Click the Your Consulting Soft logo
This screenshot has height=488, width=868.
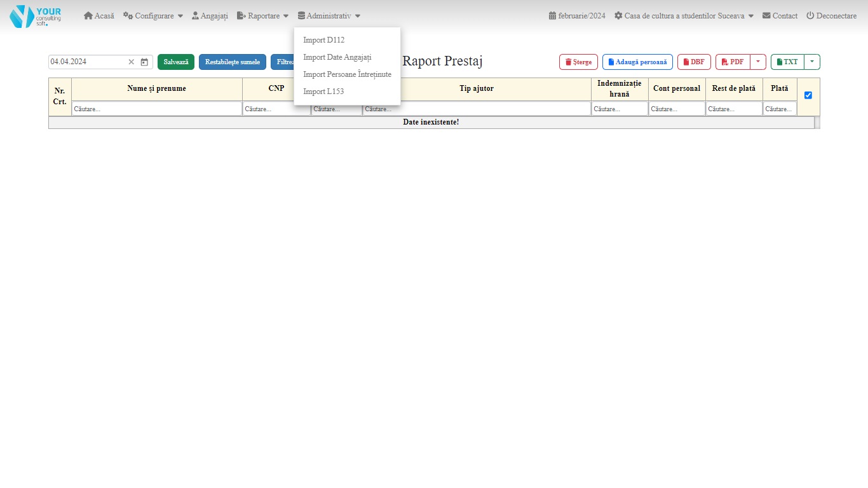[35, 16]
